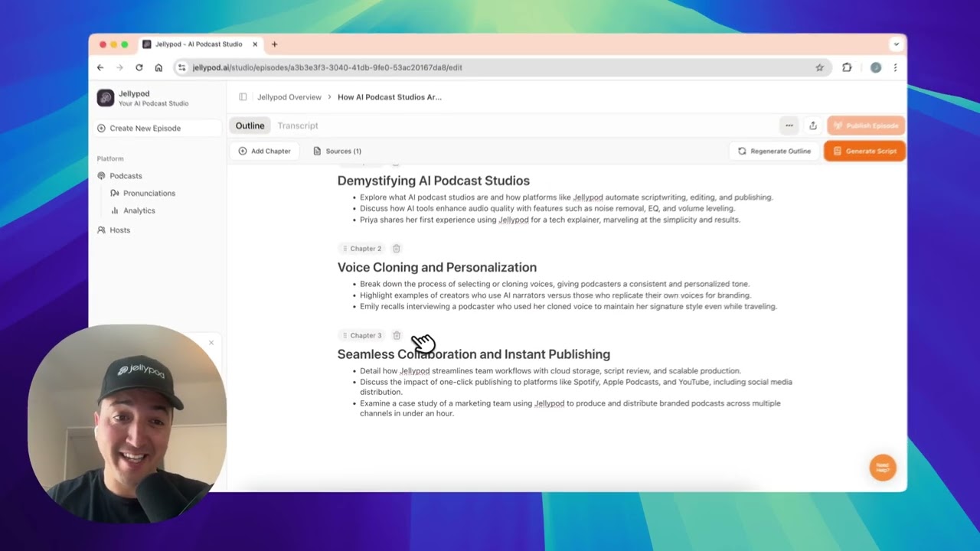The height and width of the screenshot is (551, 980).
Task: Reload the page in browser
Action: coord(139,67)
